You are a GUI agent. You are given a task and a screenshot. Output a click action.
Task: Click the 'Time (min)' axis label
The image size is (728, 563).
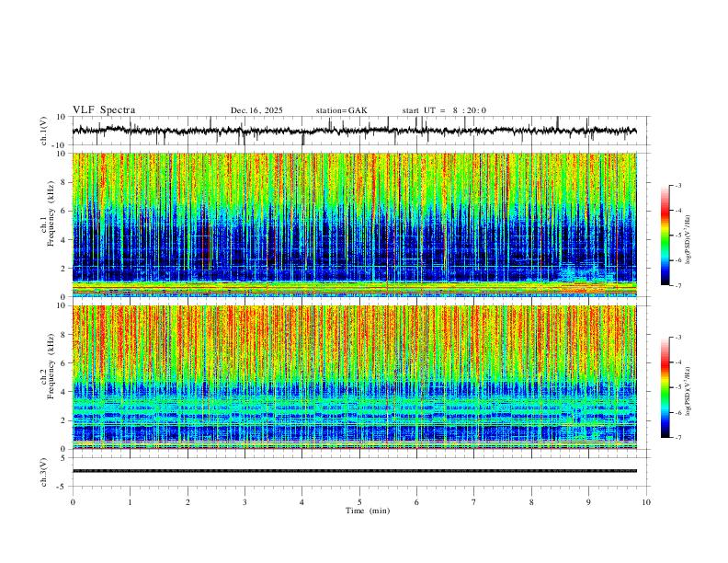(368, 511)
